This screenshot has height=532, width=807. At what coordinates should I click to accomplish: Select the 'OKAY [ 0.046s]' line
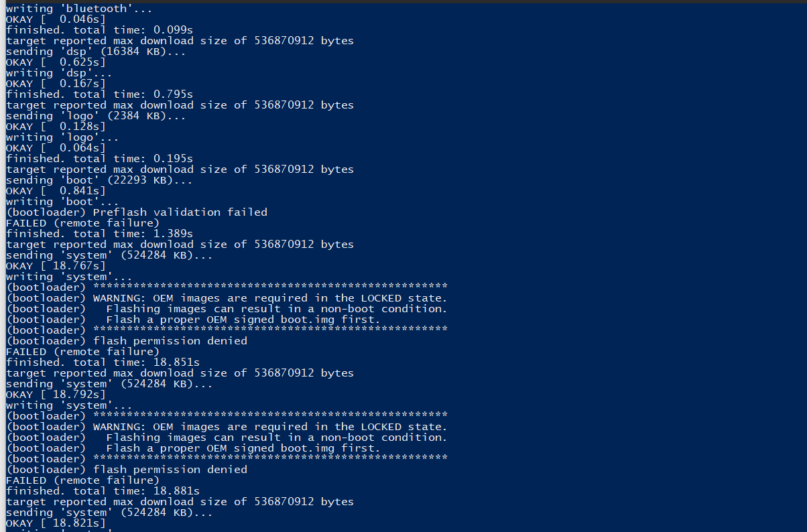[x=56, y=19]
